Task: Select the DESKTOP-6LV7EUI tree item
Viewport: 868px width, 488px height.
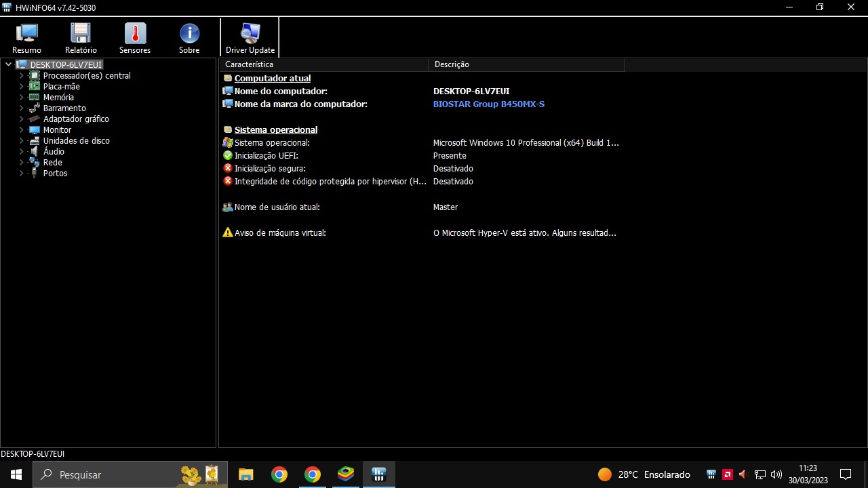Action: 66,65
